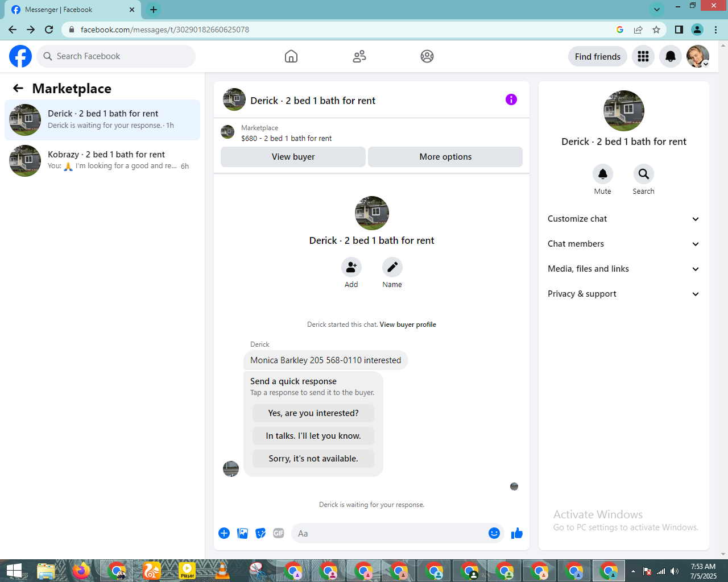Bookmark this page with the star icon
This screenshot has width=728, height=582.
[x=656, y=30]
